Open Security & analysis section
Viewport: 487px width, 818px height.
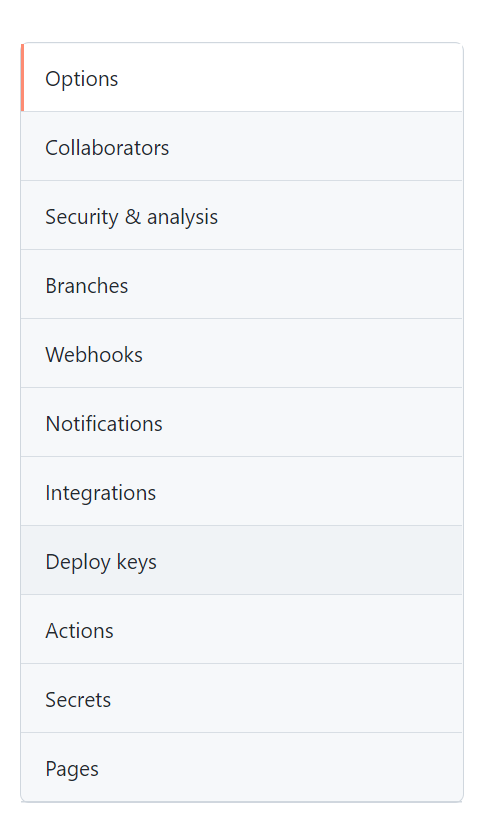coord(242,215)
